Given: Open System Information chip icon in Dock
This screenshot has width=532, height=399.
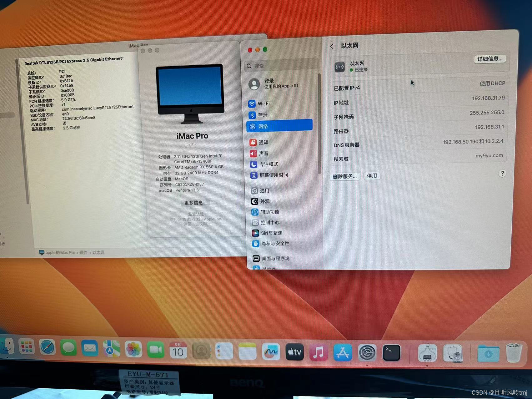Looking at the screenshot, I should [427, 353].
